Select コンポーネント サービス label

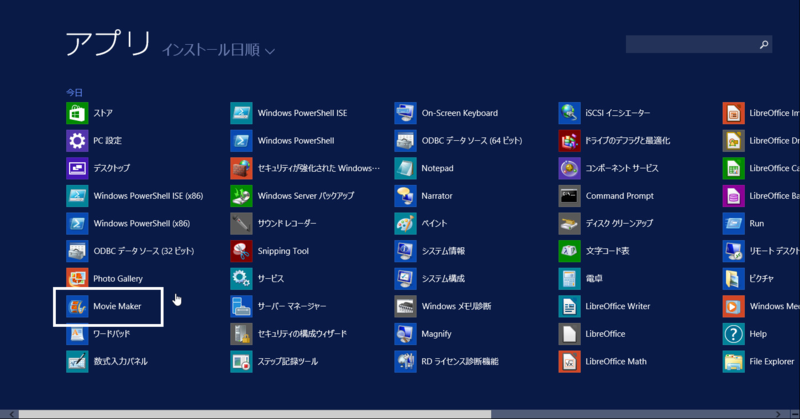click(x=622, y=168)
